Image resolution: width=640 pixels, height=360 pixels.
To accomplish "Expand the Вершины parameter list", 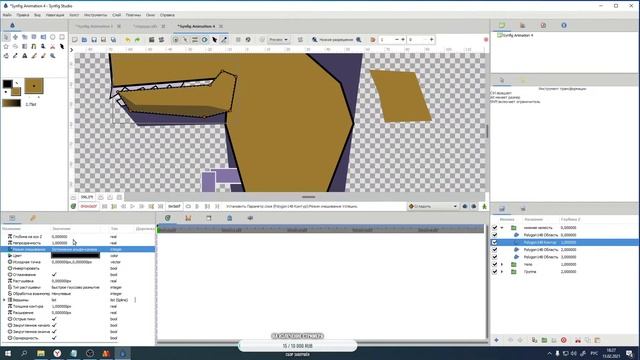I will [4, 300].
